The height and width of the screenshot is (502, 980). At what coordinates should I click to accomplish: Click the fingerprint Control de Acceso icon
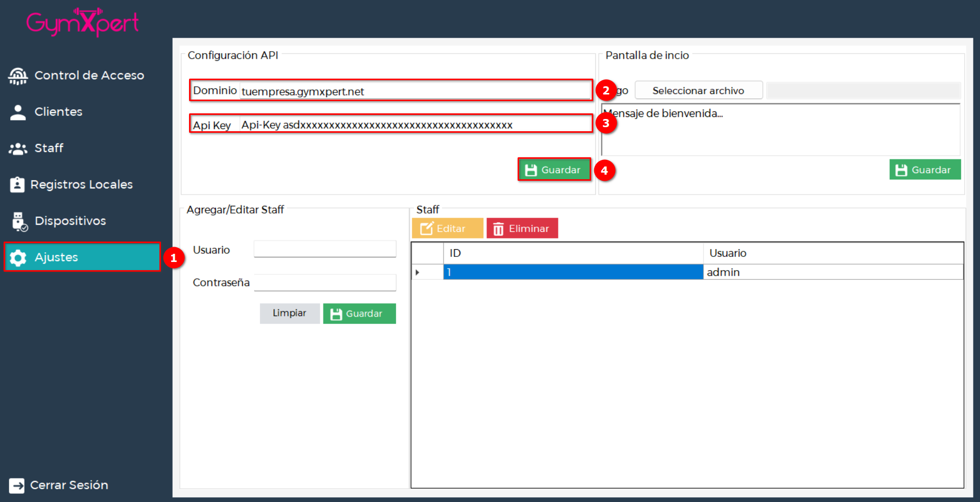click(x=18, y=76)
